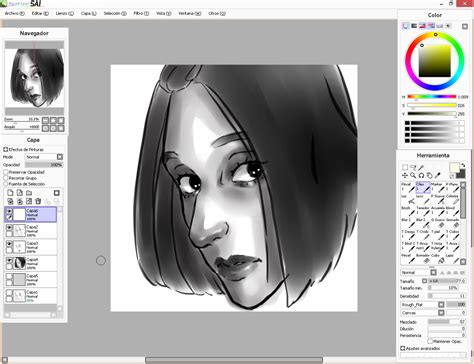Enable Fuente de Selección checkbox
Viewport: 474px width, 364px height.
[6, 184]
